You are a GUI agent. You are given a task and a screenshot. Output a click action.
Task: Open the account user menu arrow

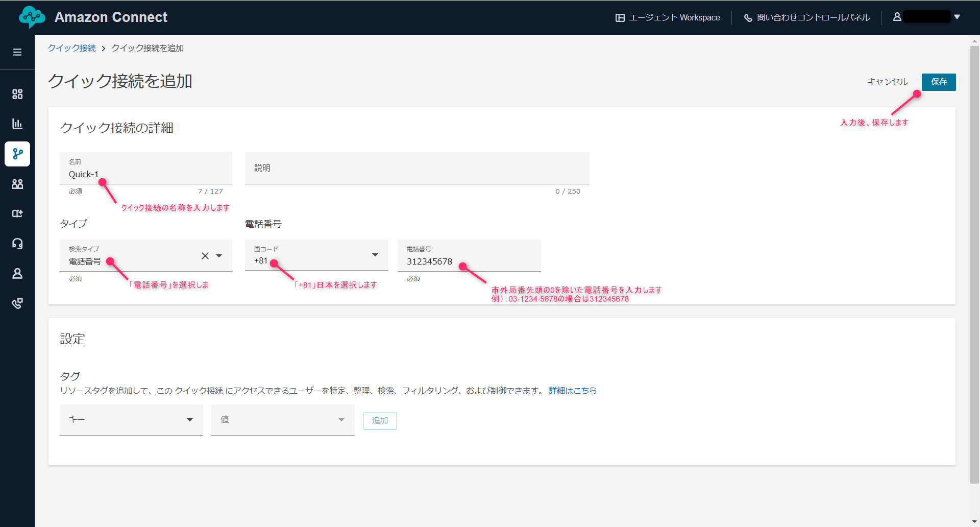pos(957,17)
